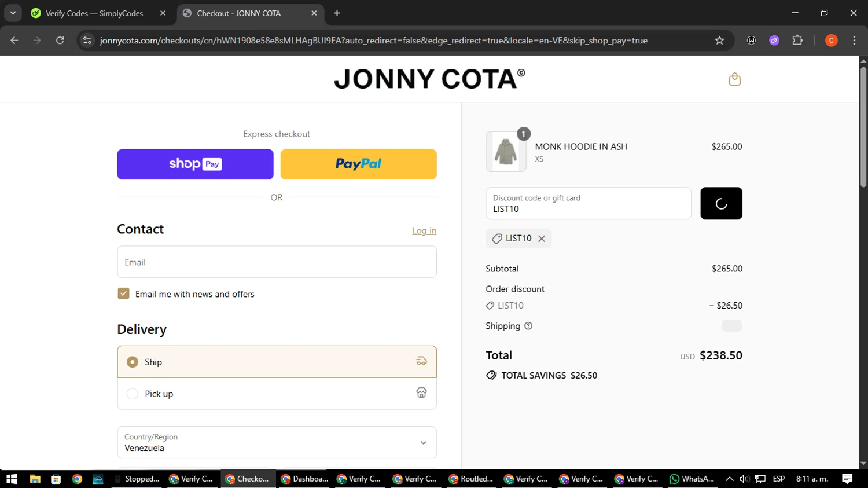Open the purple extension icon in toolbar
This screenshot has height=488, width=868.
(774, 41)
